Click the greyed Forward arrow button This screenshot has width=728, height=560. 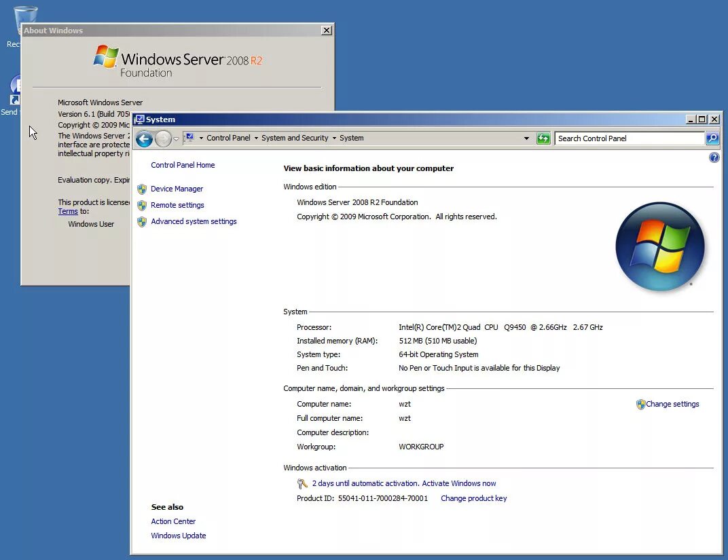(163, 138)
